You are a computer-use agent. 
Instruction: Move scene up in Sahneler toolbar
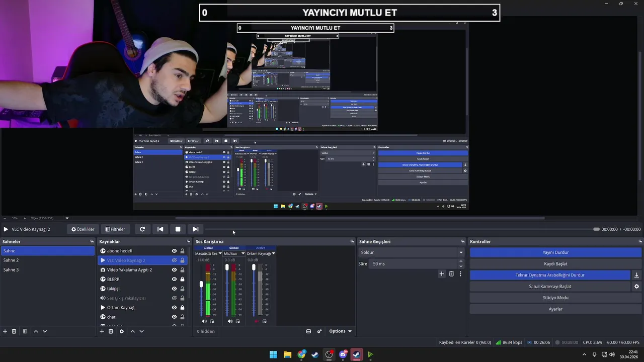(x=36, y=331)
